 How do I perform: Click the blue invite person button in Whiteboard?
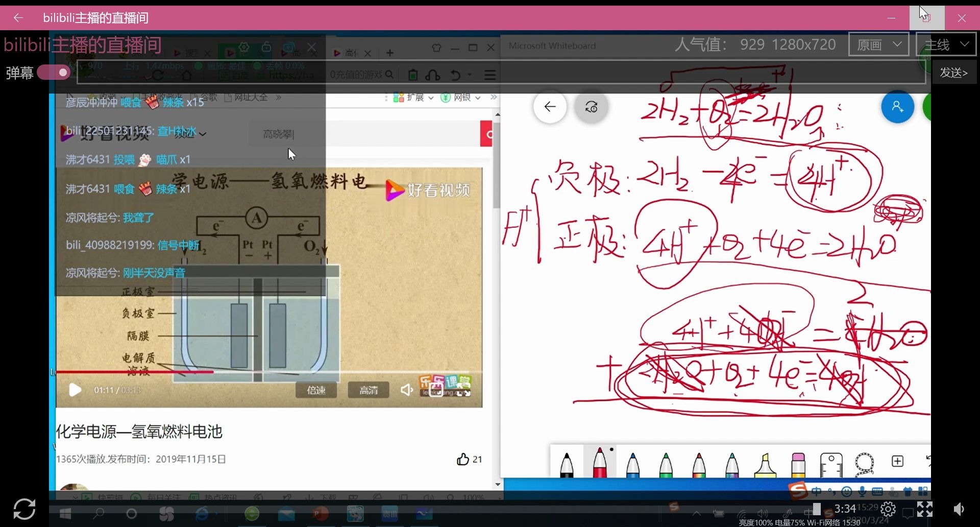(x=897, y=107)
